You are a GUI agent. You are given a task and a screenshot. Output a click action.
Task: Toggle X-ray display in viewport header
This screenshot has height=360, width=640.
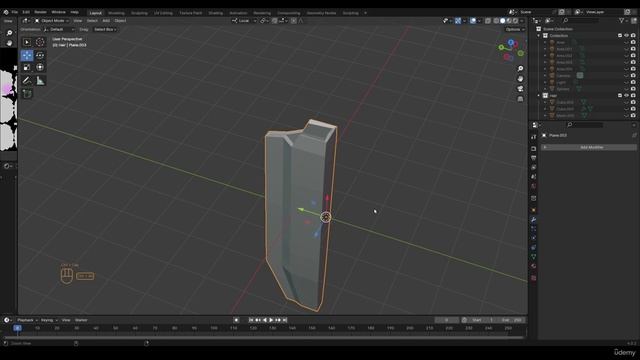point(488,20)
